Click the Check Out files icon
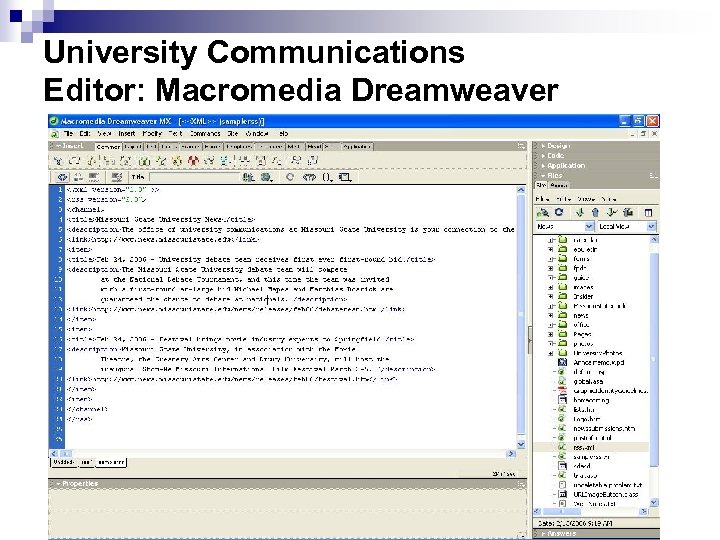The height and width of the screenshot is (540, 720). tap(611, 212)
